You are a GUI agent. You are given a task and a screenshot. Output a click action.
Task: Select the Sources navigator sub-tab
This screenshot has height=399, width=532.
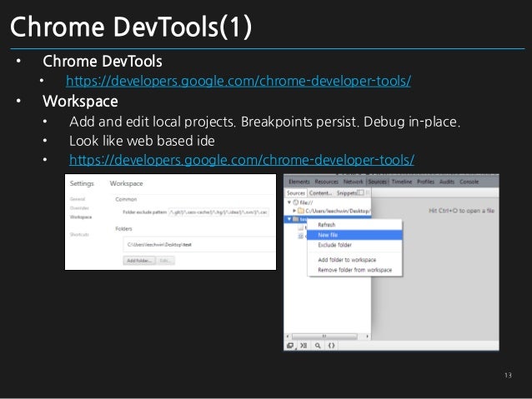point(295,193)
